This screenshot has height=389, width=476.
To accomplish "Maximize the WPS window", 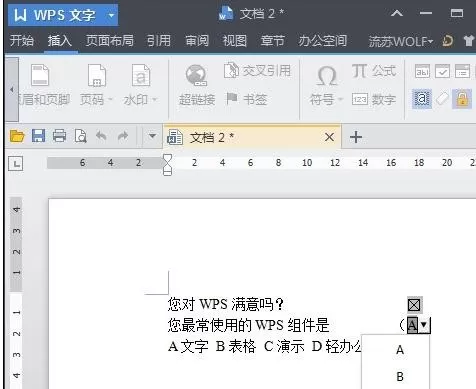I will click(x=457, y=13).
